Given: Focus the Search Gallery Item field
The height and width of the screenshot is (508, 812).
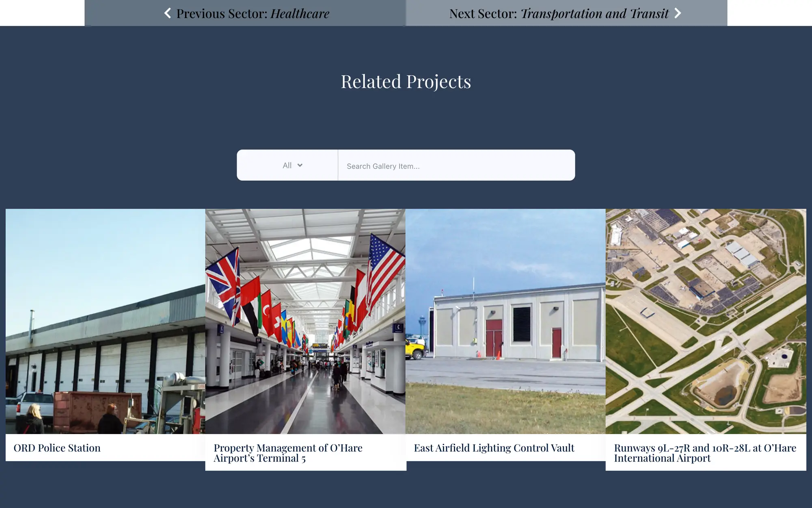Looking at the screenshot, I should [456, 166].
